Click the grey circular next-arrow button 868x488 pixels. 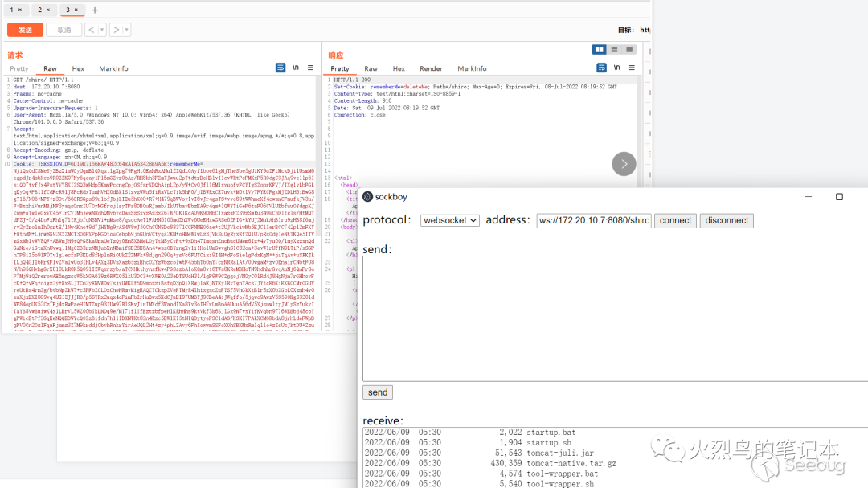(x=624, y=164)
